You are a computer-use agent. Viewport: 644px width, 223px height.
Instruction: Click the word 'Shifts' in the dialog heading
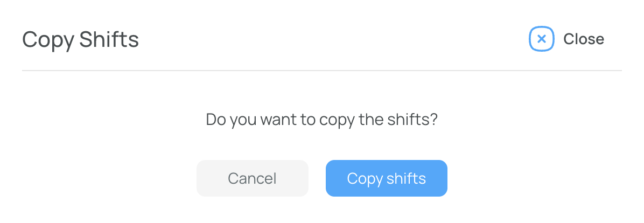(x=109, y=39)
